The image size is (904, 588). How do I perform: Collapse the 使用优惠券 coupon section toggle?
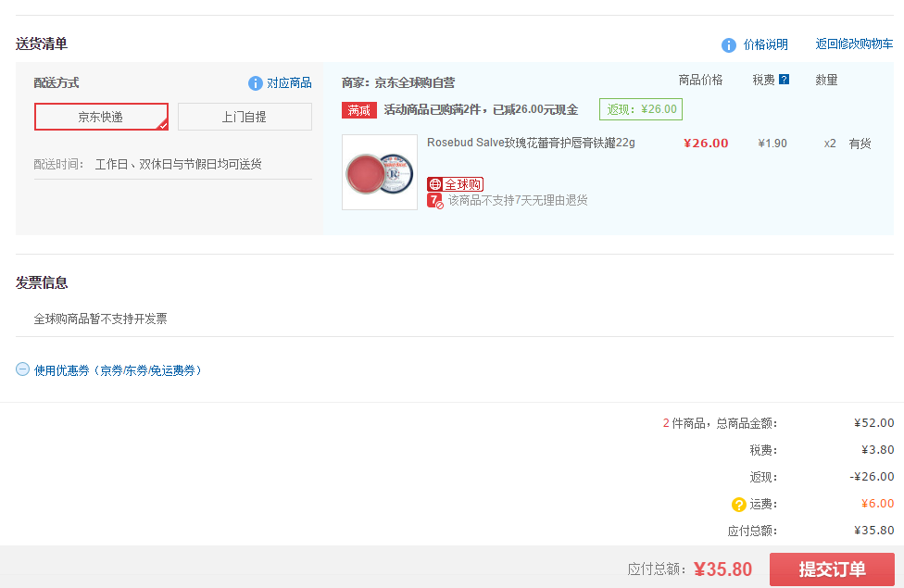point(22,369)
